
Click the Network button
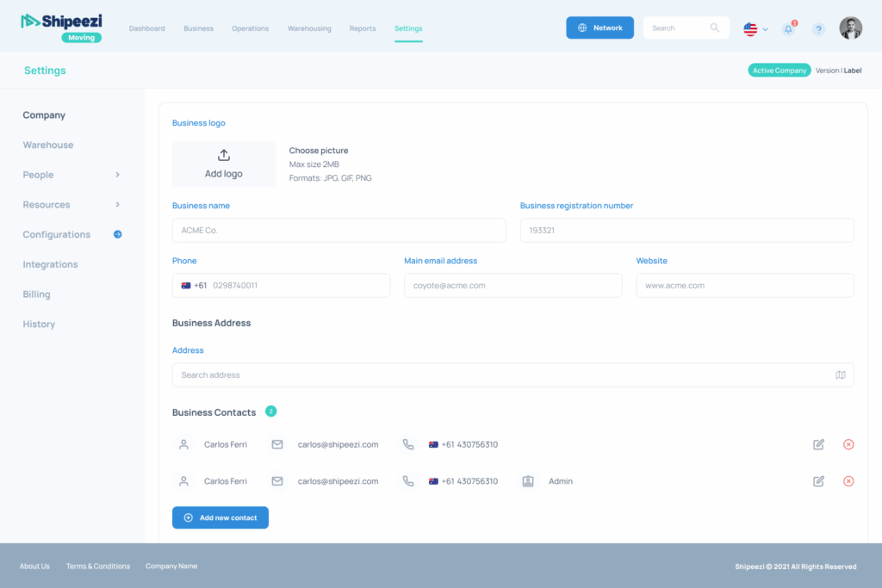coord(599,28)
